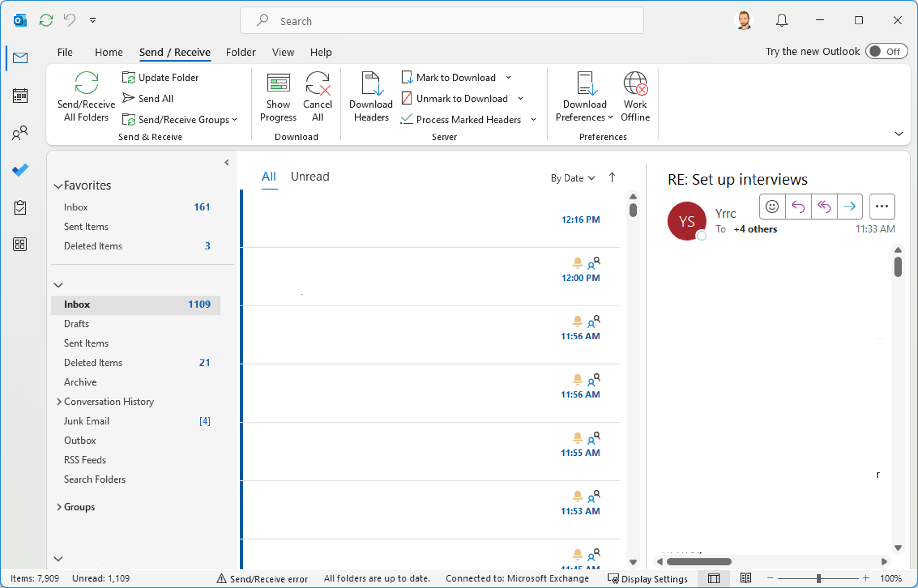Show the All messages tab
The image size is (918, 588).
point(269,176)
